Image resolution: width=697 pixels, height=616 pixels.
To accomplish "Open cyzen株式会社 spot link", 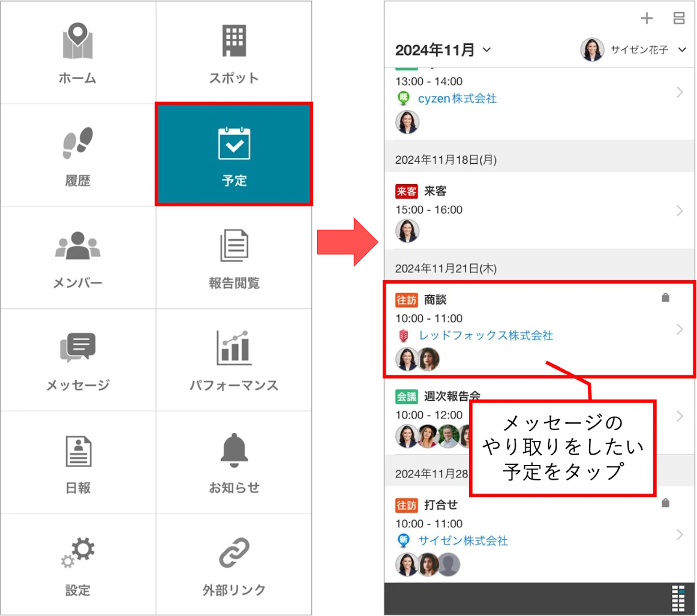I will [x=457, y=98].
